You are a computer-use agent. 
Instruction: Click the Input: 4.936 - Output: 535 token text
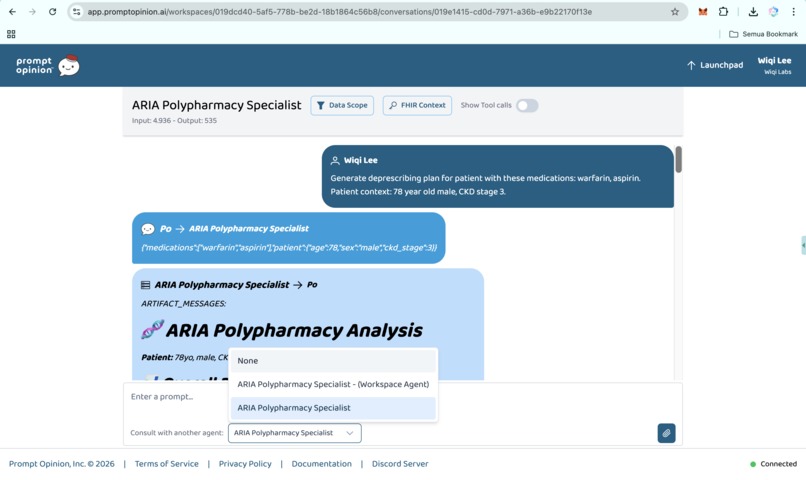174,121
